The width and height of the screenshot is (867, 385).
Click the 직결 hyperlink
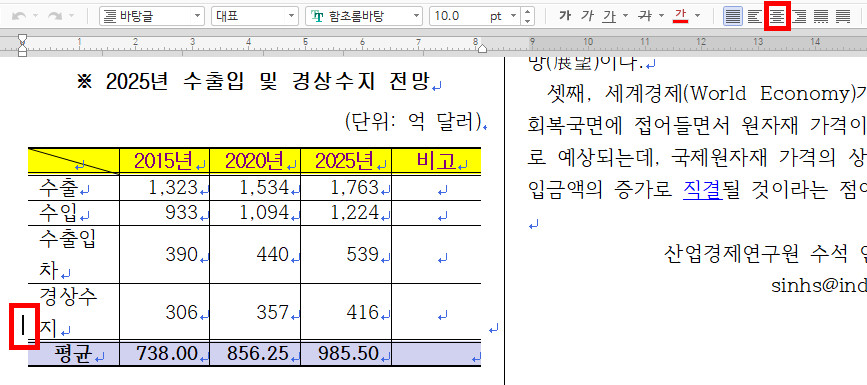tap(703, 190)
